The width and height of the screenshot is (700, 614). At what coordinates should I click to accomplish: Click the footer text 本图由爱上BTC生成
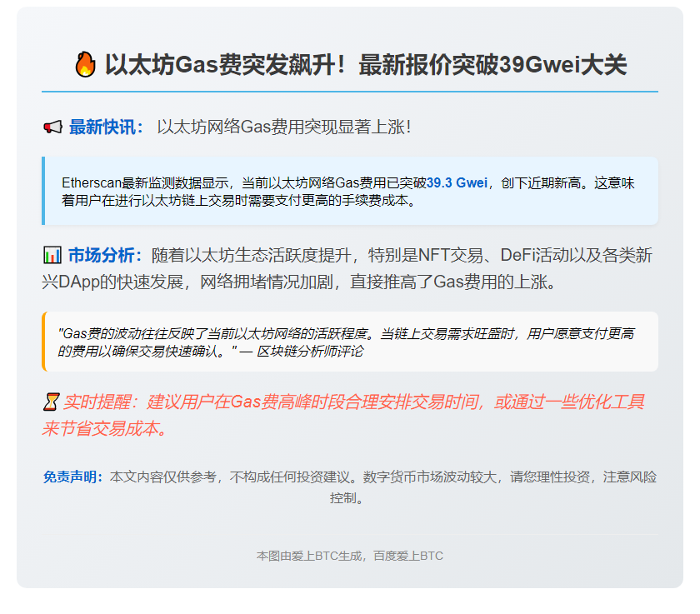click(309, 556)
